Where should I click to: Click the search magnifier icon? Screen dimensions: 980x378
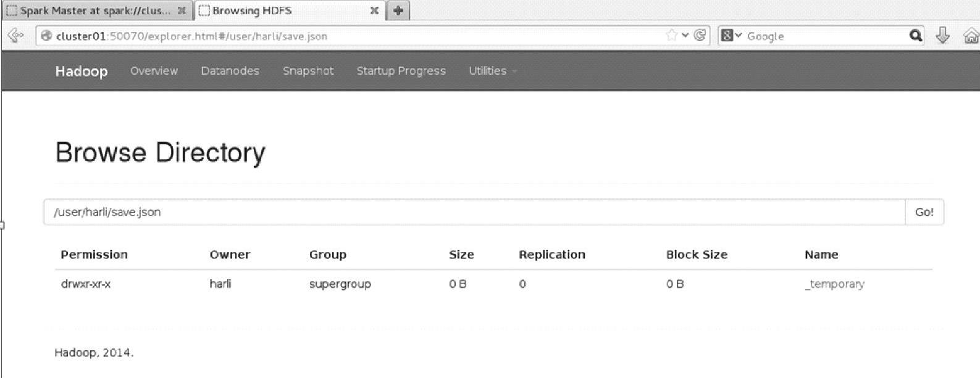tap(915, 35)
